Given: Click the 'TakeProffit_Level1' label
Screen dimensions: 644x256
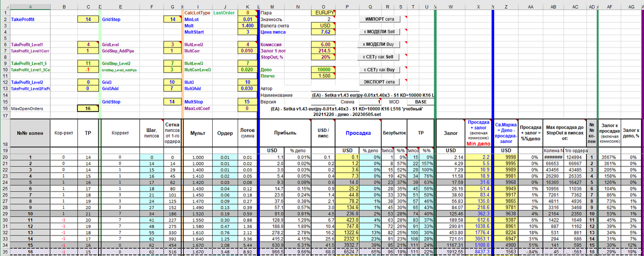Looking at the screenshot, I should click(x=27, y=44).
